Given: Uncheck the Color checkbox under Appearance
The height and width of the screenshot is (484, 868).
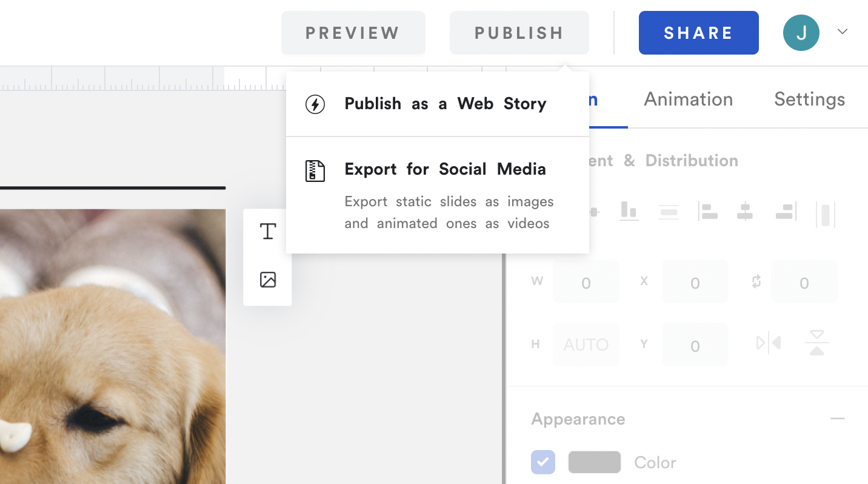Looking at the screenshot, I should pyautogui.click(x=542, y=462).
